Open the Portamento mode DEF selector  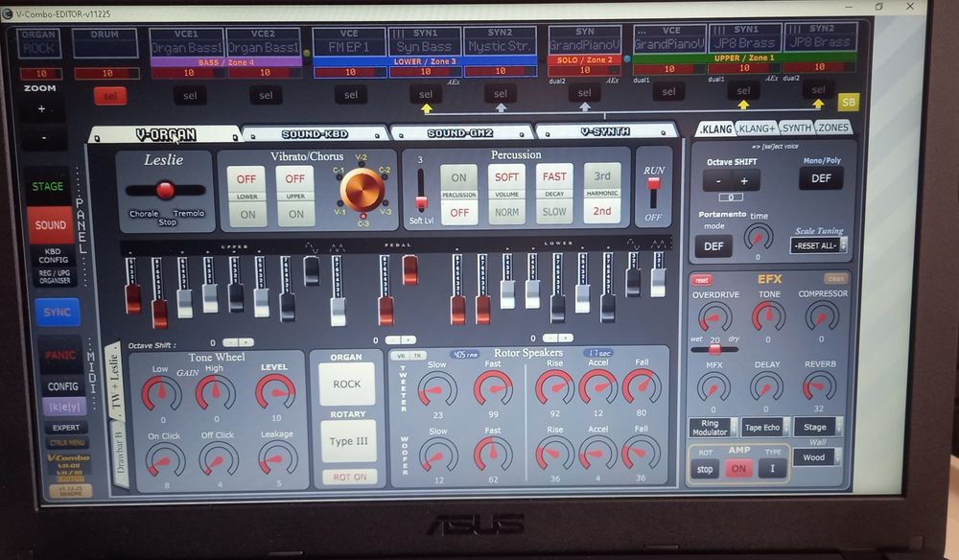[x=713, y=246]
